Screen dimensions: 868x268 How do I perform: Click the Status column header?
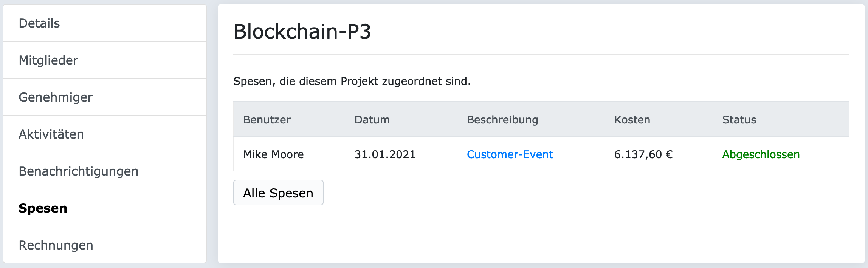(739, 120)
